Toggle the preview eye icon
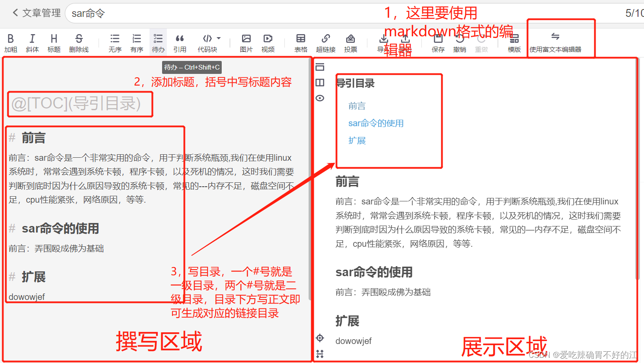Viewport: 644px width, 363px height. point(320,98)
